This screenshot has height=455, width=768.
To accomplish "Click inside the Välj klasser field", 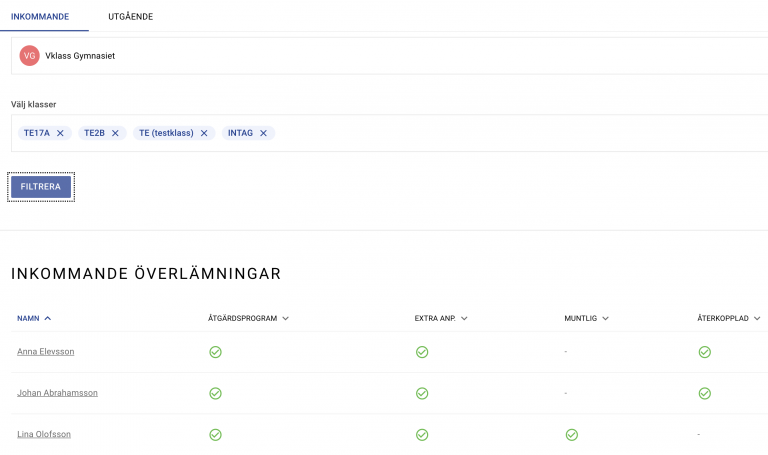I will (500, 133).
